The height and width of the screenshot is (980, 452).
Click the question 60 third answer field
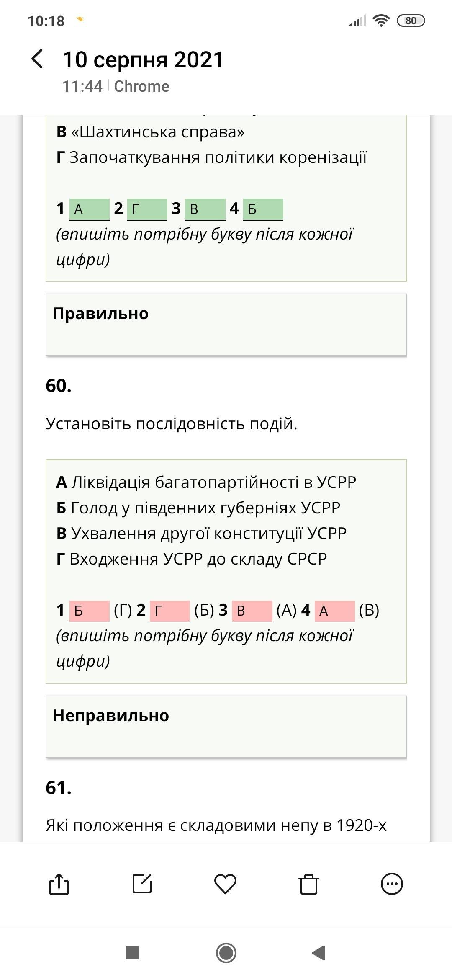pos(252,611)
